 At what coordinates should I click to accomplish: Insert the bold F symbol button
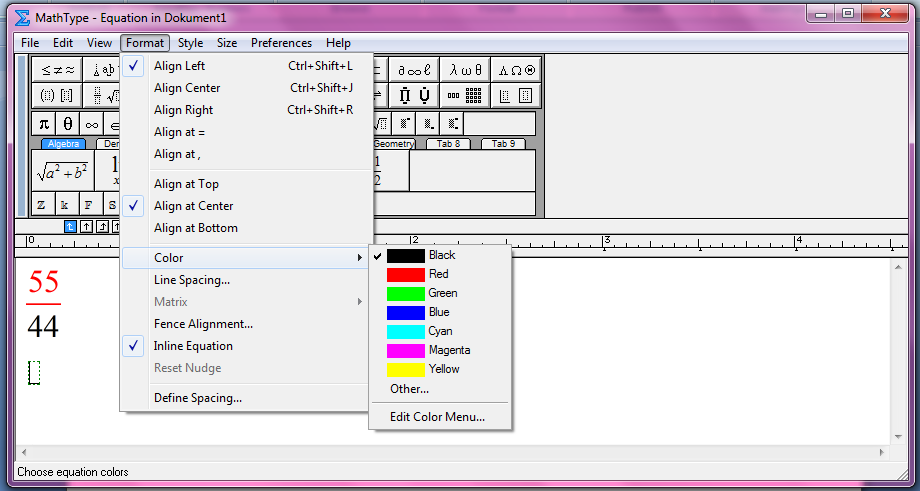tap(92, 204)
